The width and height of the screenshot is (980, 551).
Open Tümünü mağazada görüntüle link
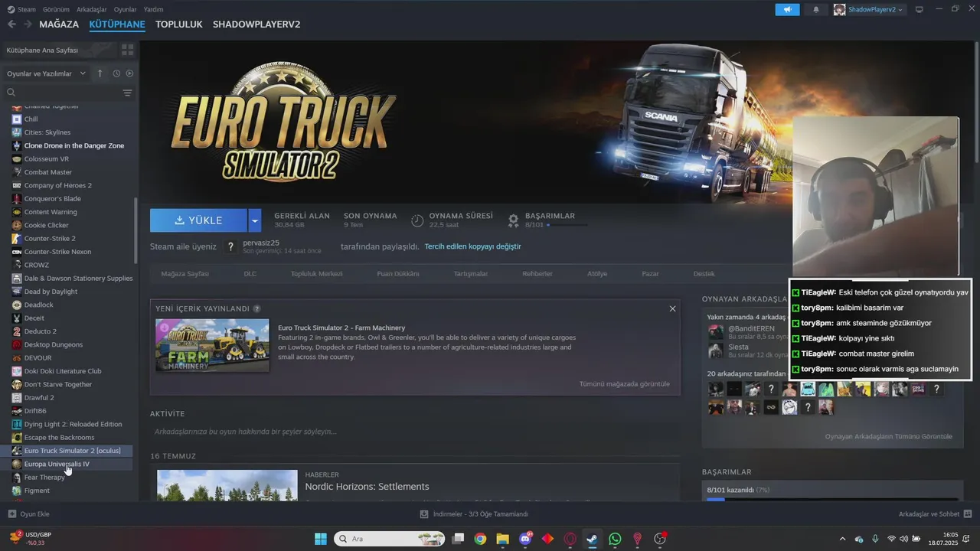(x=624, y=383)
